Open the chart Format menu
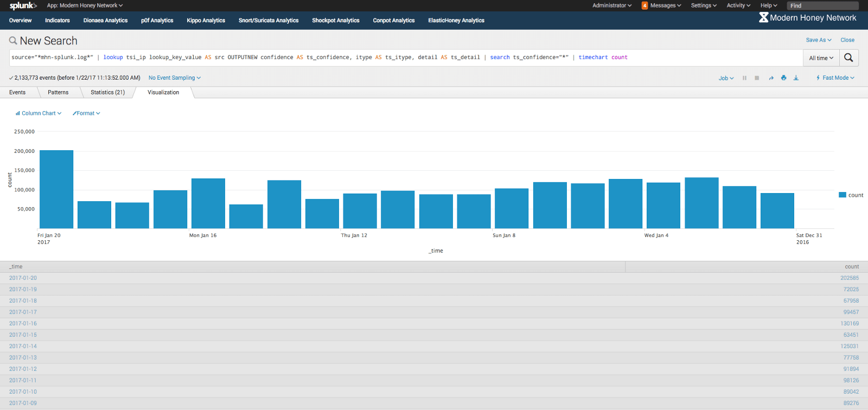The width and height of the screenshot is (868, 410). 86,113
